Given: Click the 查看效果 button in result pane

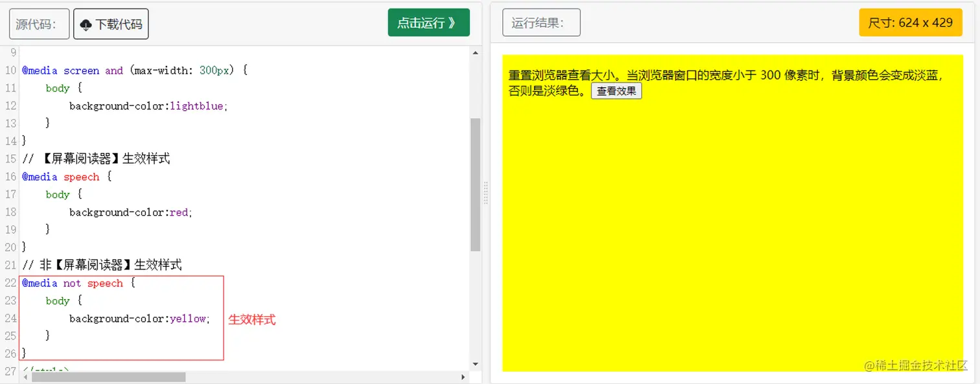Looking at the screenshot, I should pos(616,91).
